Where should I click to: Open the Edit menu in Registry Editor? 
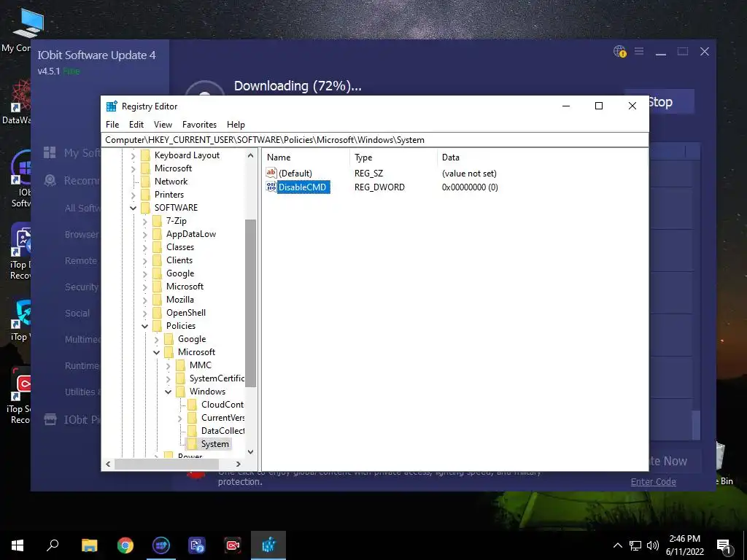[x=136, y=124]
